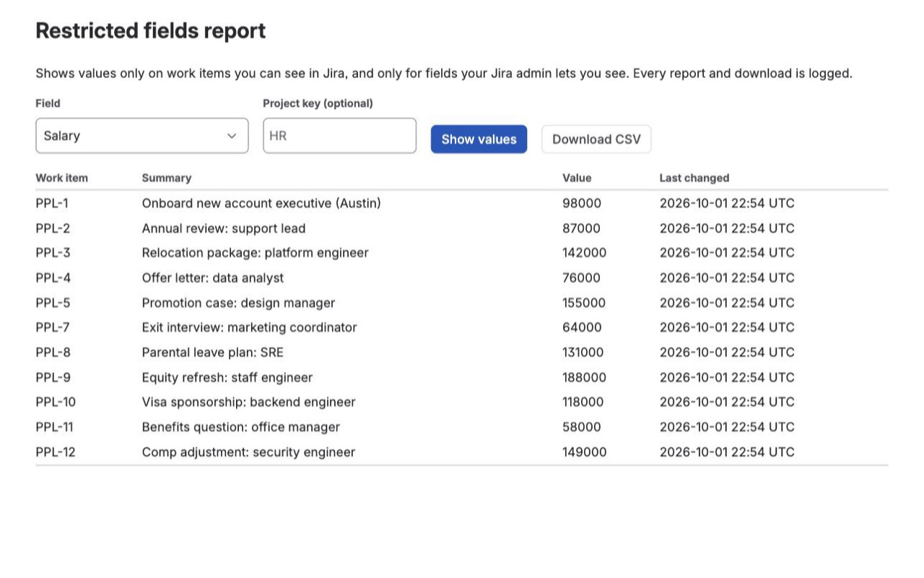Screen dimensions: 924x578
Task: Click summary 'Equity refresh: staff engineer'
Action: click(x=227, y=377)
